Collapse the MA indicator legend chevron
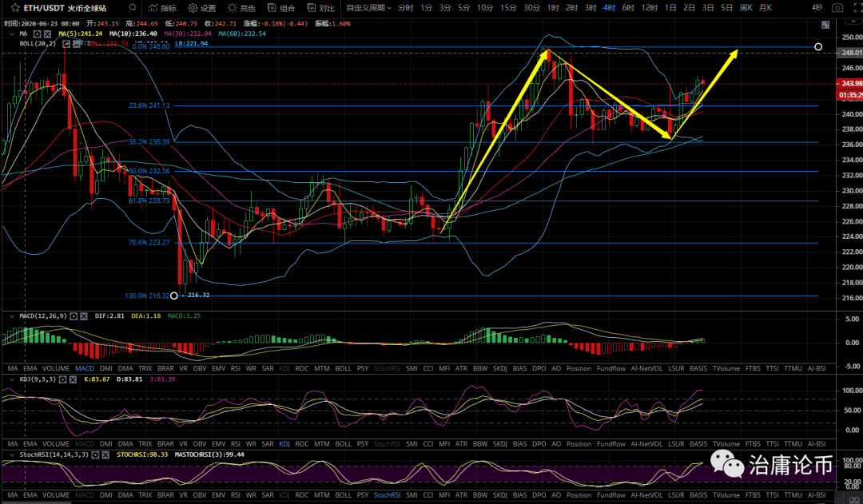The height and width of the screenshot is (504, 863). (x=12, y=34)
